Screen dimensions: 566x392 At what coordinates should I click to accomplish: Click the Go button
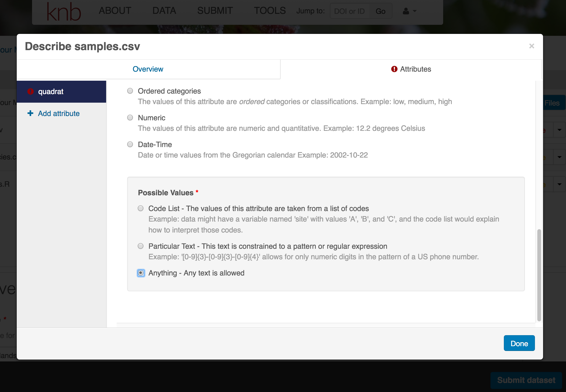click(380, 11)
